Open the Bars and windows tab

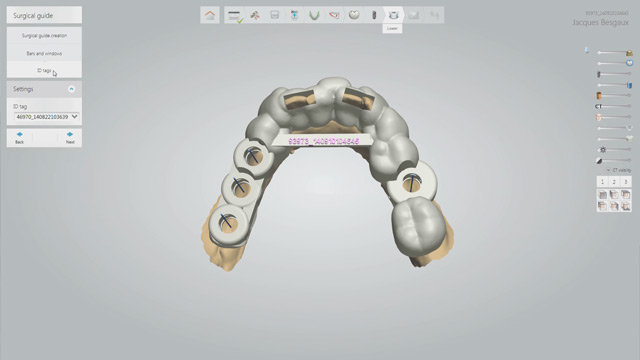point(44,53)
